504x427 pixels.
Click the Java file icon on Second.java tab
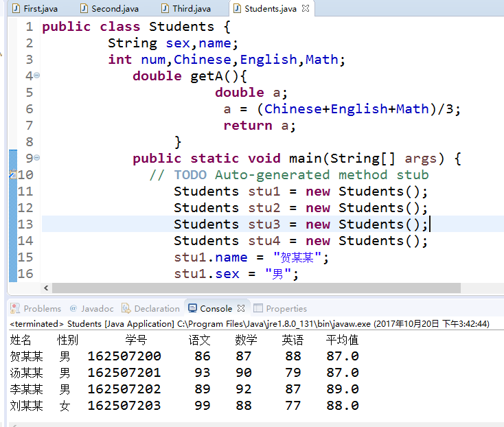(x=84, y=8)
